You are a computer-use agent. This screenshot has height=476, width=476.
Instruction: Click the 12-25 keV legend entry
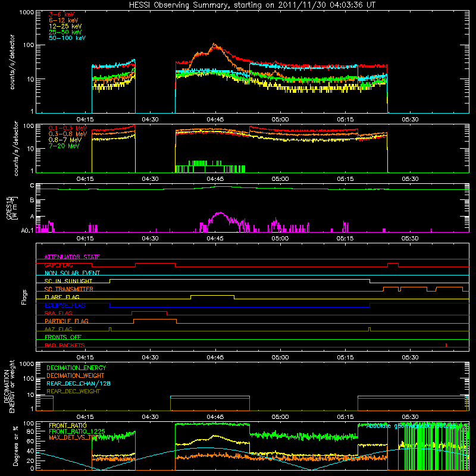pyautogui.click(x=65, y=26)
